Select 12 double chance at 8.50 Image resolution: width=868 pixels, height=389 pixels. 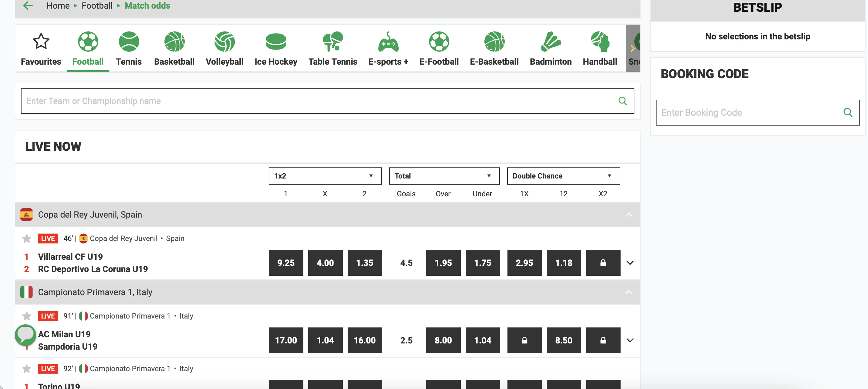point(564,340)
